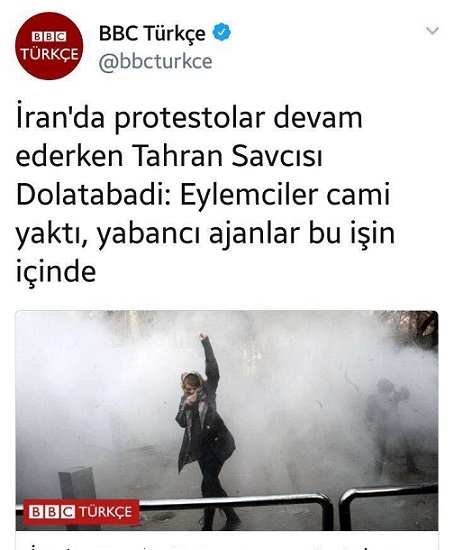Open the BBC Türkçe display name
The image size is (452, 550).
coord(152,34)
